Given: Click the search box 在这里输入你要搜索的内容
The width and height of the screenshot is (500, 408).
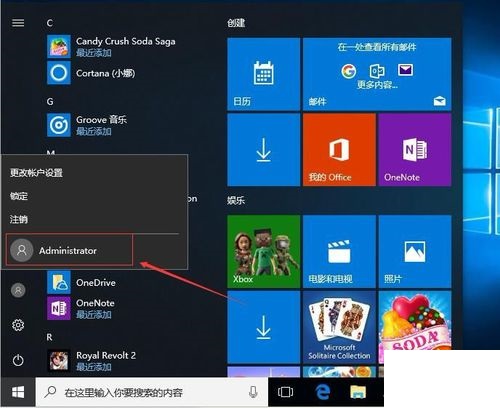Looking at the screenshot, I should point(152,392).
